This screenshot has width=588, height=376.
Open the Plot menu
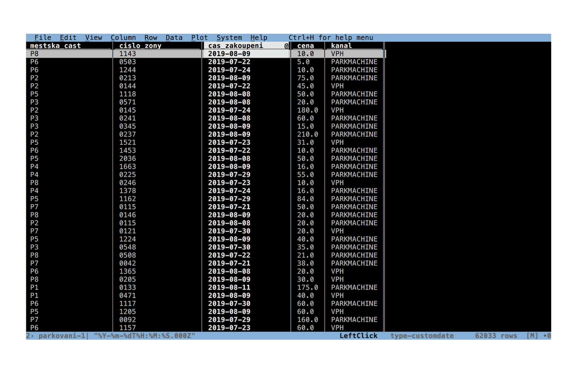click(x=199, y=38)
